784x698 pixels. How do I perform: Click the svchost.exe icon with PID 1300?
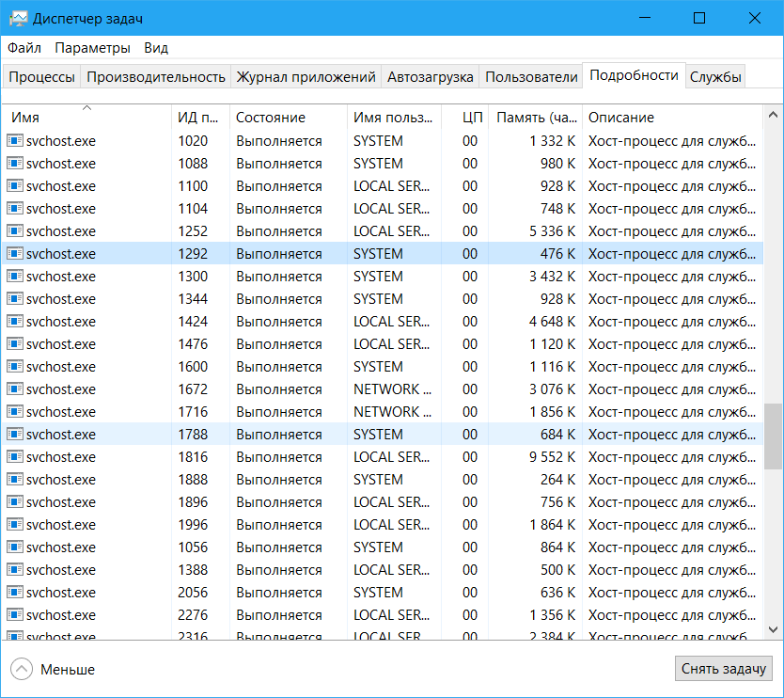(14, 277)
